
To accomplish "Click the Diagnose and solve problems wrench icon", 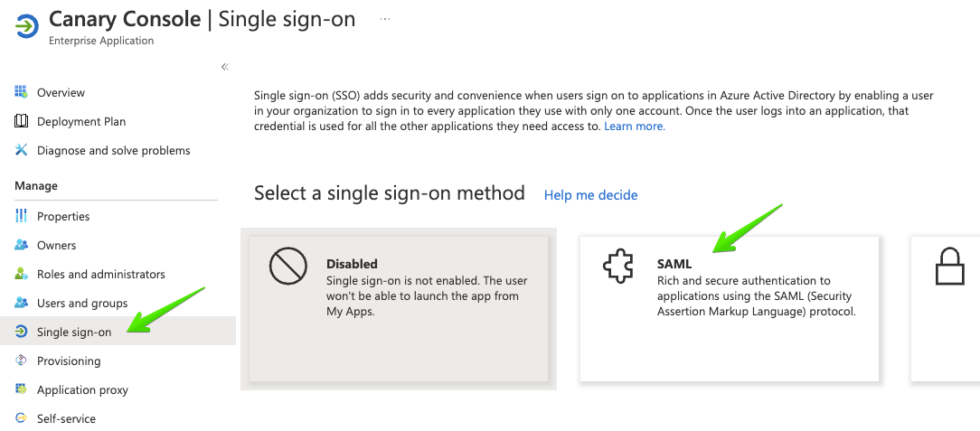I will pos(22,150).
